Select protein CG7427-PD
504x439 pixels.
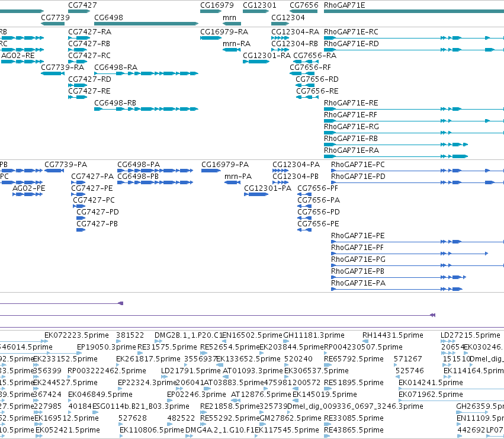pyautogui.click(x=98, y=212)
